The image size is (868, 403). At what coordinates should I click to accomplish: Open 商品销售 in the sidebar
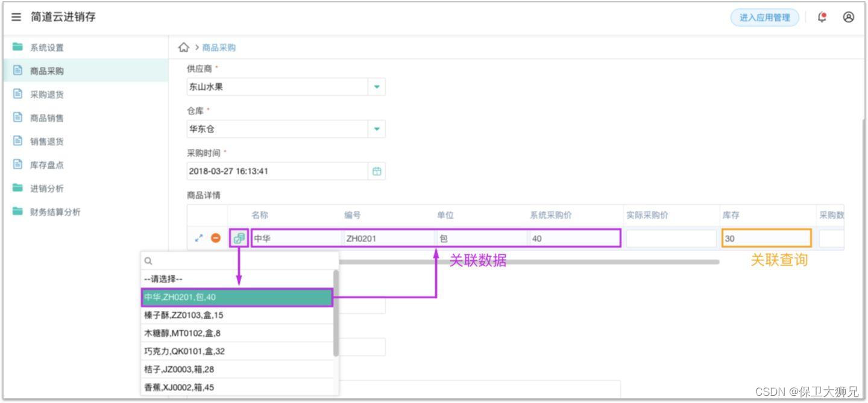click(x=47, y=118)
